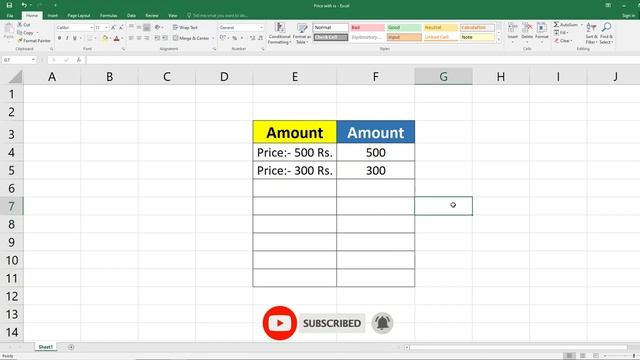Switch to the Data tab
The height and width of the screenshot is (360, 640).
(131, 16)
